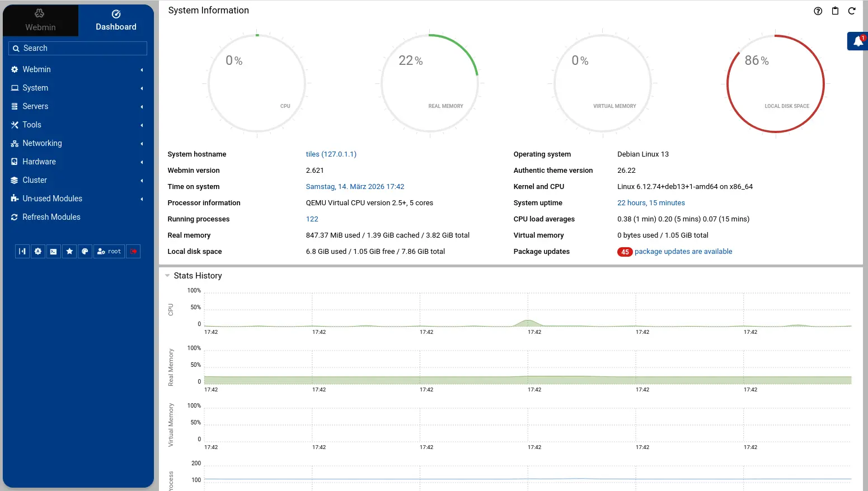This screenshot has width=868, height=491.
Task: Switch to the Webmin tab
Action: 40,21
